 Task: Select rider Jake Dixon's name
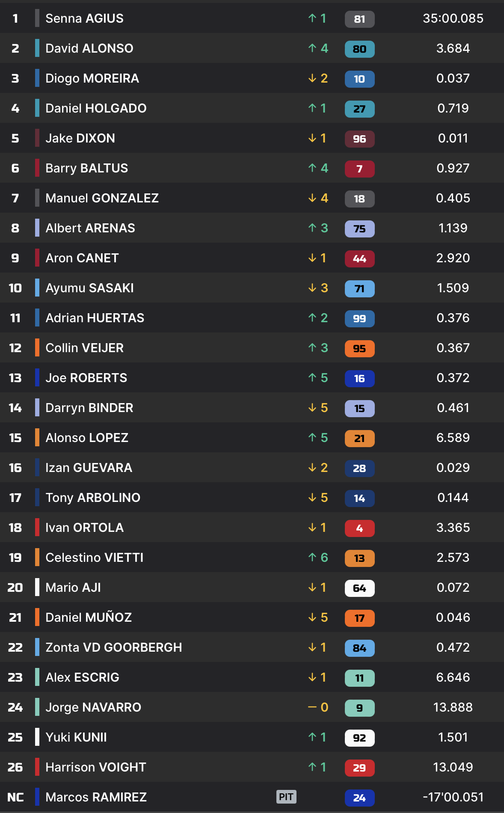(x=80, y=138)
